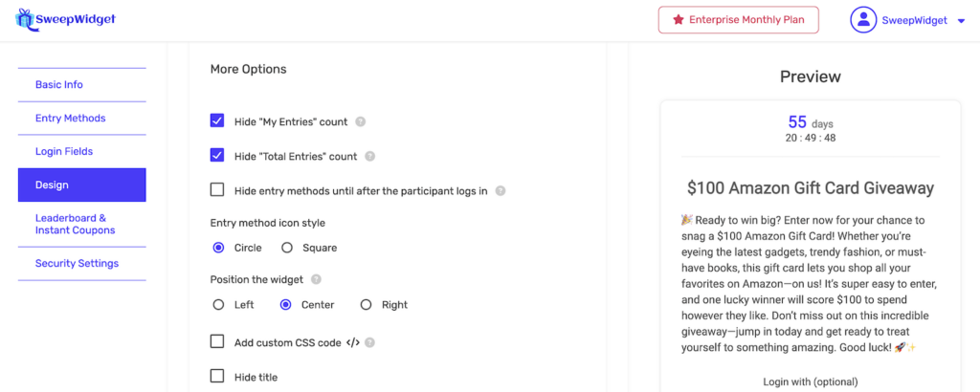Viewport: 980px width, 392px height.
Task: Click the star icon on Enterprise plan button
Action: pos(678,20)
